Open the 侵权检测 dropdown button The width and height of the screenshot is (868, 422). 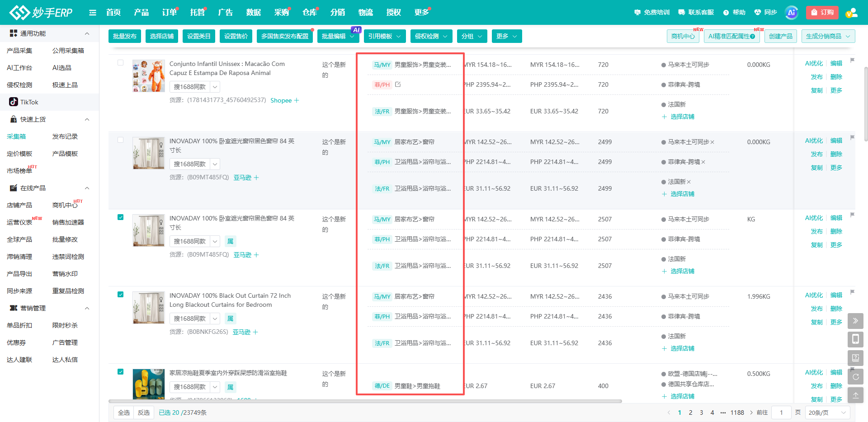[x=431, y=36]
